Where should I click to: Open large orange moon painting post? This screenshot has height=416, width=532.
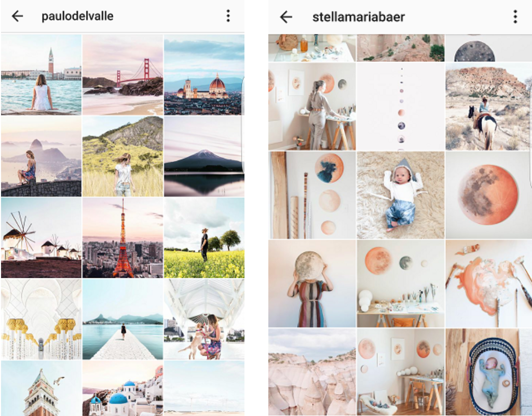click(x=488, y=195)
